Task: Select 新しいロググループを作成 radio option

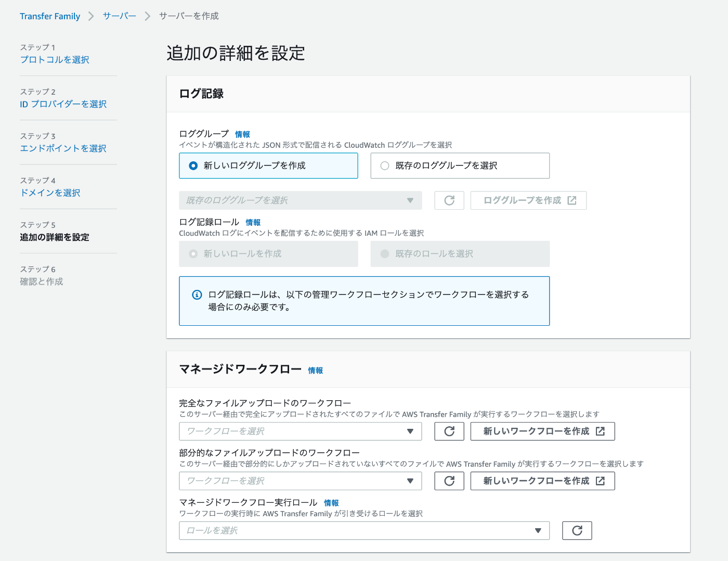Action: pos(268,165)
